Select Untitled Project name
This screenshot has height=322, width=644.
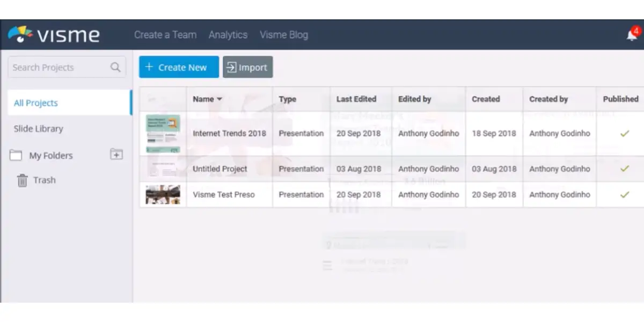point(220,169)
